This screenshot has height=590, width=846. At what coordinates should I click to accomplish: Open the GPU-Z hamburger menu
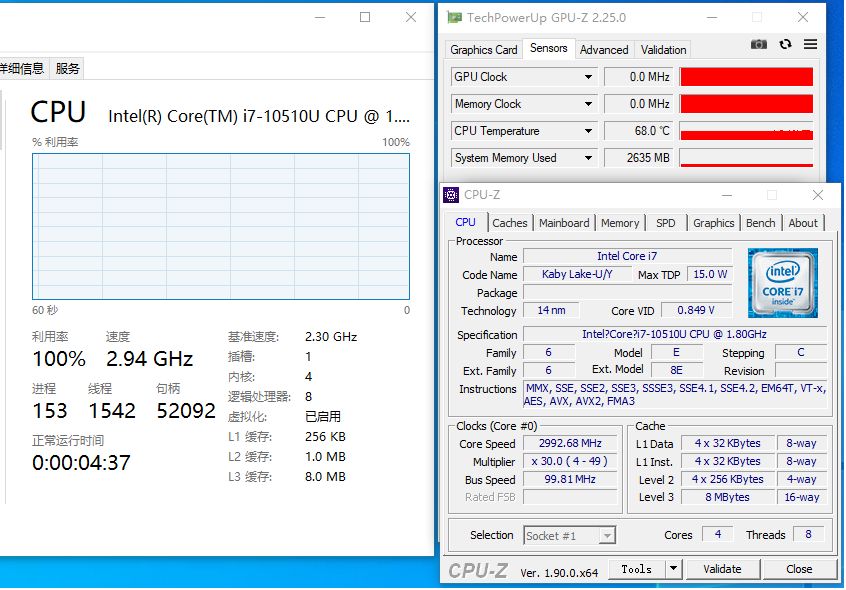click(810, 44)
